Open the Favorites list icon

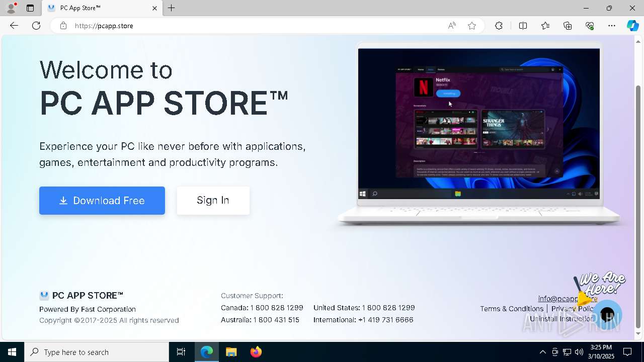[x=545, y=26]
